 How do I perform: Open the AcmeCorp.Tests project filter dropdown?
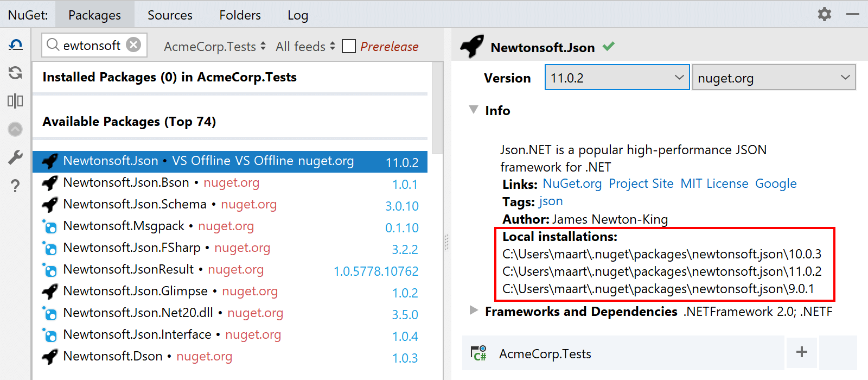click(215, 47)
